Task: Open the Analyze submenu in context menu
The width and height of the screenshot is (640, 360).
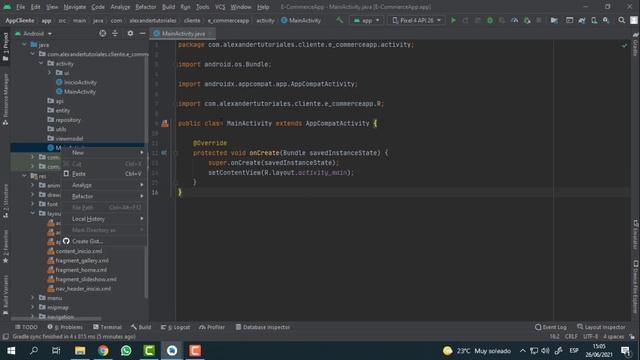Action: click(104, 185)
